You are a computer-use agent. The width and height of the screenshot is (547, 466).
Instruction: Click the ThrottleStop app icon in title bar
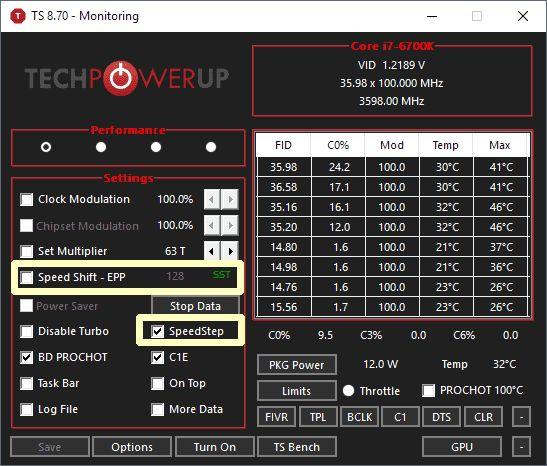[x=18, y=16]
